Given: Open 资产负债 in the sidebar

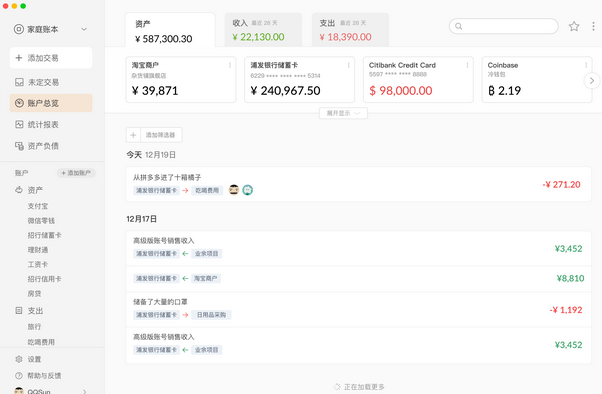Looking at the screenshot, I should coord(51,146).
